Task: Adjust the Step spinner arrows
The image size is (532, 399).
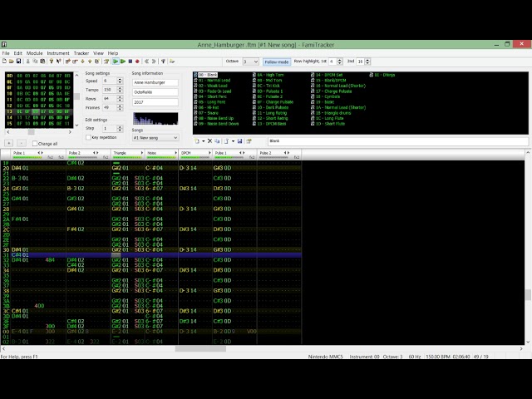Action: click(120, 128)
